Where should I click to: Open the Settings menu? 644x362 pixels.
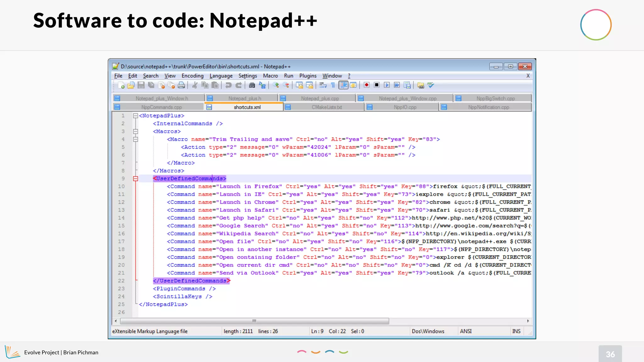point(248,76)
